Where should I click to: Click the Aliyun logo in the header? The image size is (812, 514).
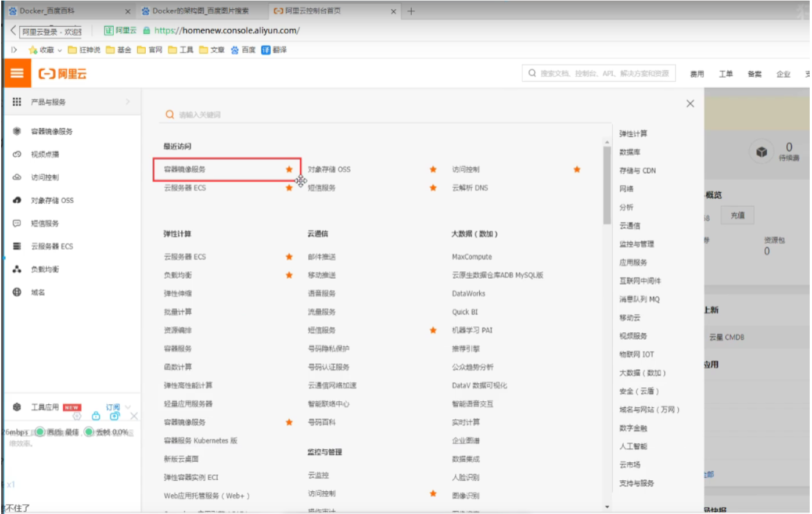tap(63, 74)
